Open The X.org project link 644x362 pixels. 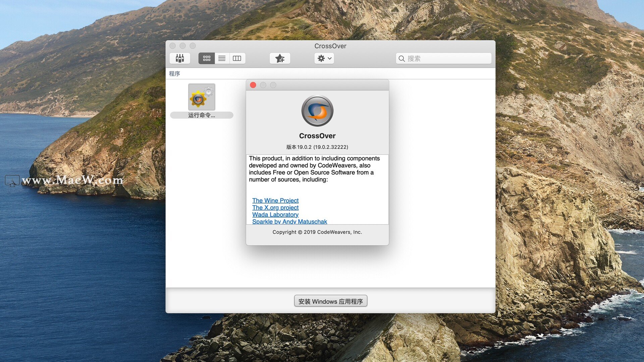[x=275, y=207]
